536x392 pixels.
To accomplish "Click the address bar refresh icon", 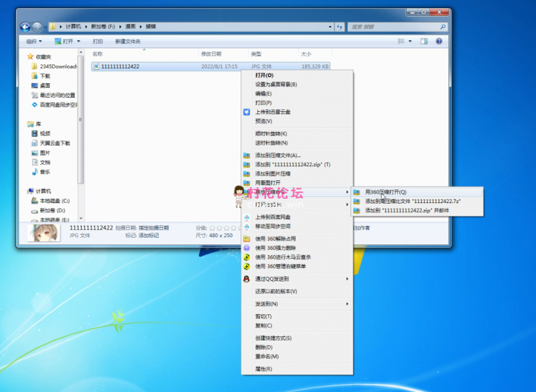I will pyautogui.click(x=339, y=27).
